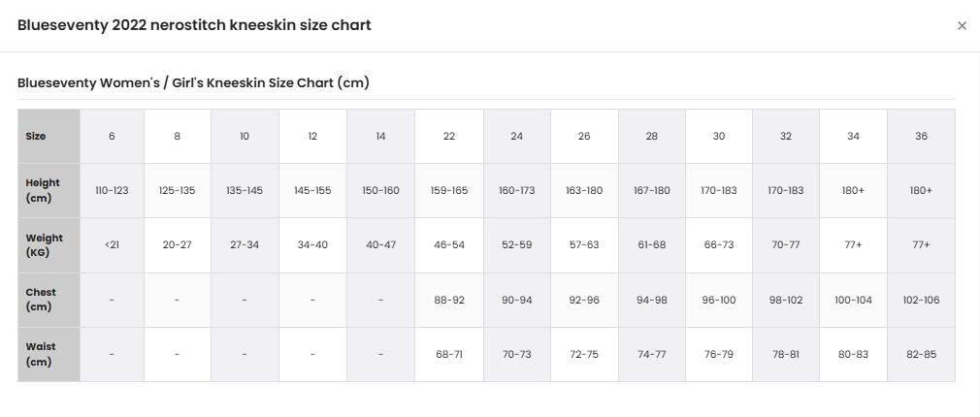
Task: Click the size 6 header cell
Action: (112, 136)
